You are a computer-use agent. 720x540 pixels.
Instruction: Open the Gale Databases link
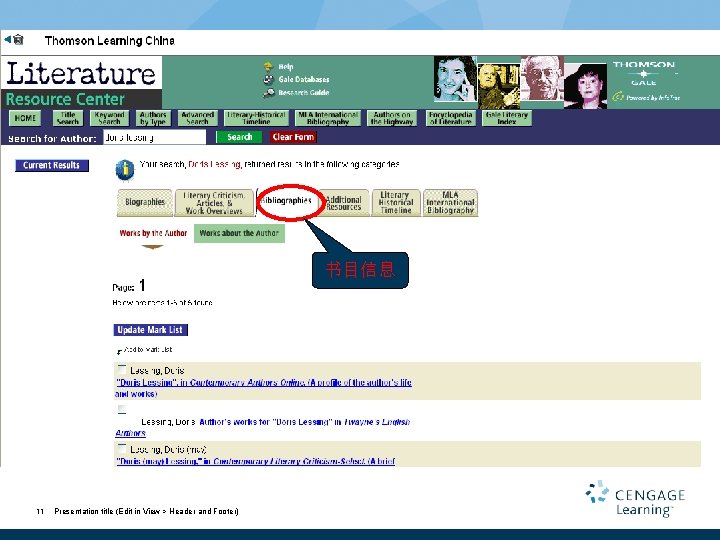click(304, 79)
